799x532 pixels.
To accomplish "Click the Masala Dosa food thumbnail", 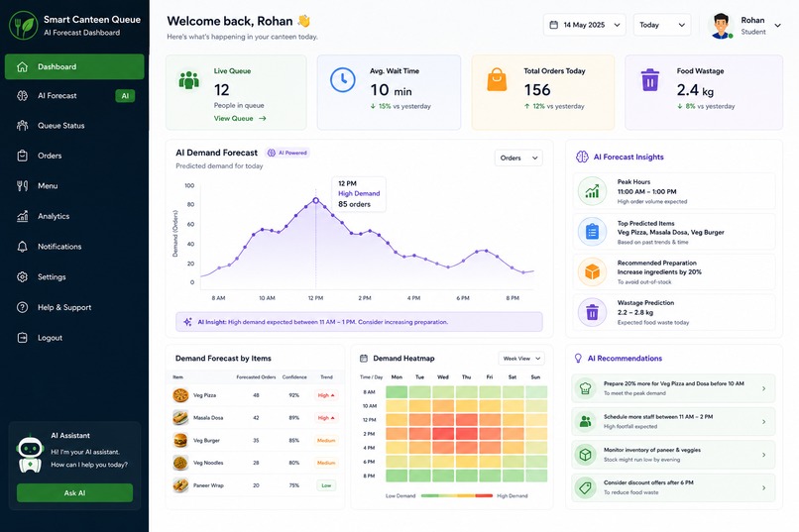I will [180, 417].
